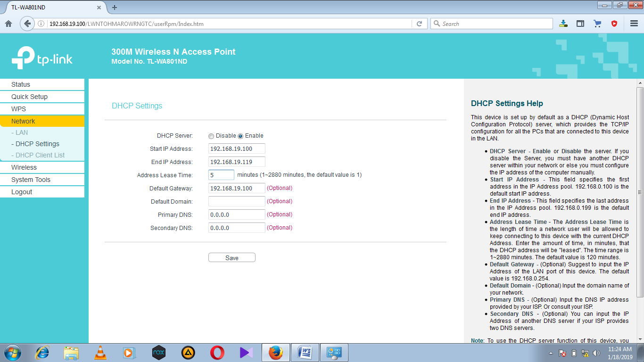Image resolution: width=644 pixels, height=362 pixels.
Task: Open DHCP Client List submenu link
Action: coord(38,155)
